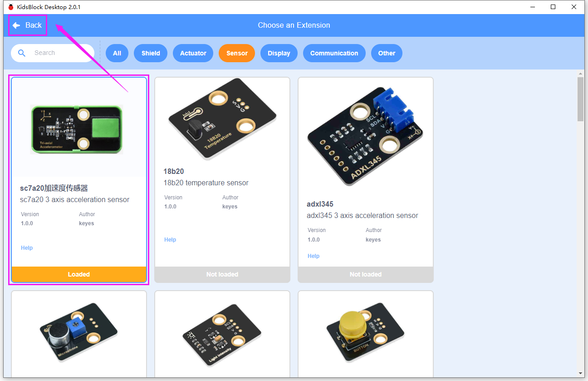Load the adxl345 extension via Not loaded bar
588x381 pixels.
click(366, 274)
